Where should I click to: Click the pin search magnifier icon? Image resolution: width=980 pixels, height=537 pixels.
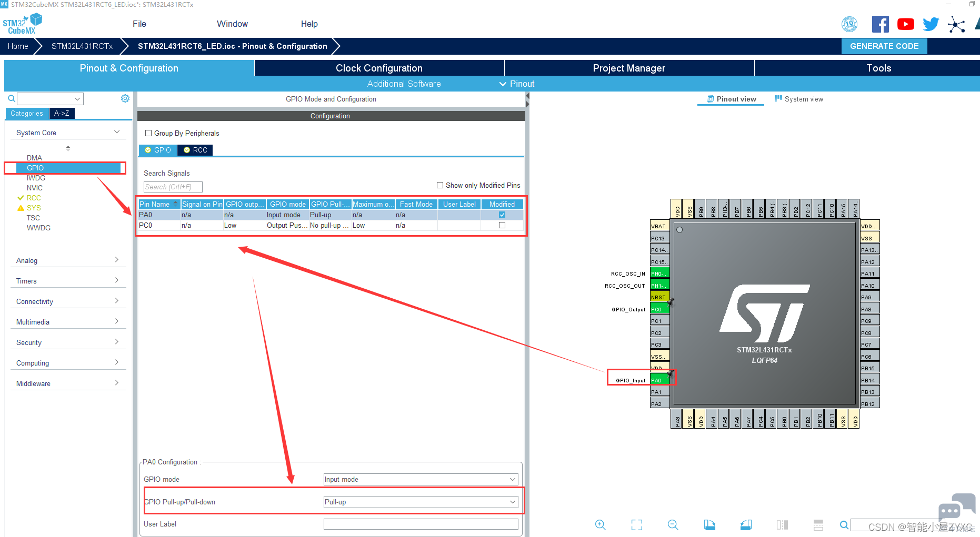(844, 524)
